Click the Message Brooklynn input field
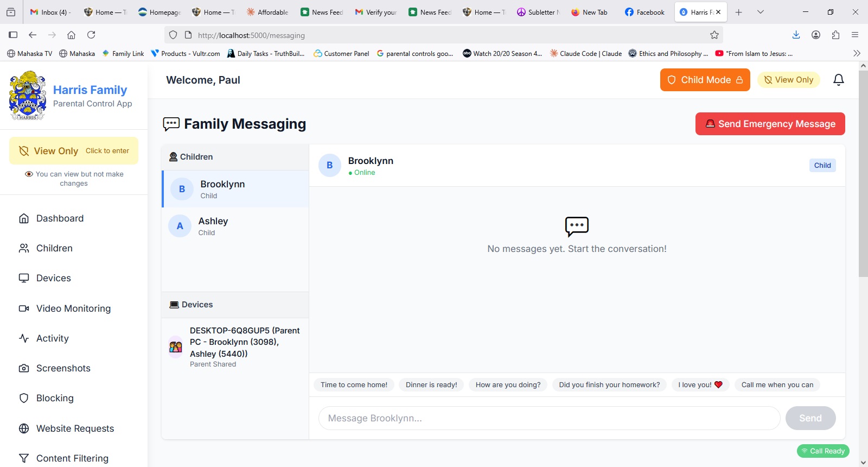The width and height of the screenshot is (868, 467). pos(549,418)
